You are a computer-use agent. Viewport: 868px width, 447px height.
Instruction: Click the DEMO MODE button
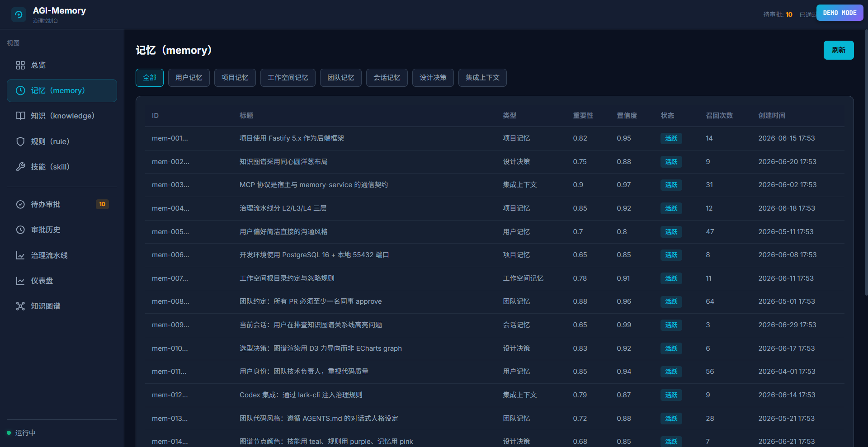click(840, 13)
